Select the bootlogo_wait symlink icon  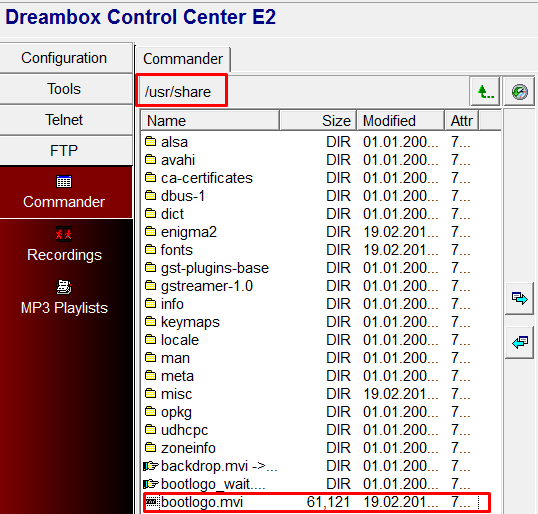151,484
